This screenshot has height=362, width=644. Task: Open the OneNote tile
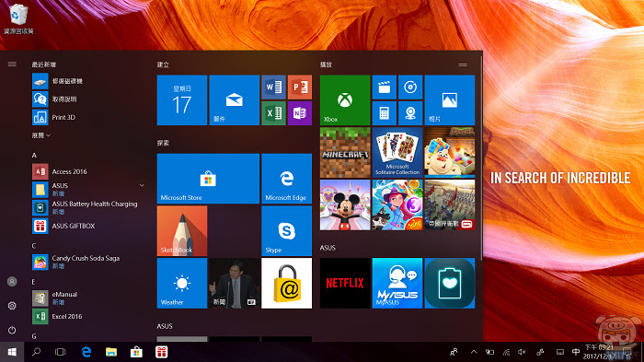(x=299, y=112)
